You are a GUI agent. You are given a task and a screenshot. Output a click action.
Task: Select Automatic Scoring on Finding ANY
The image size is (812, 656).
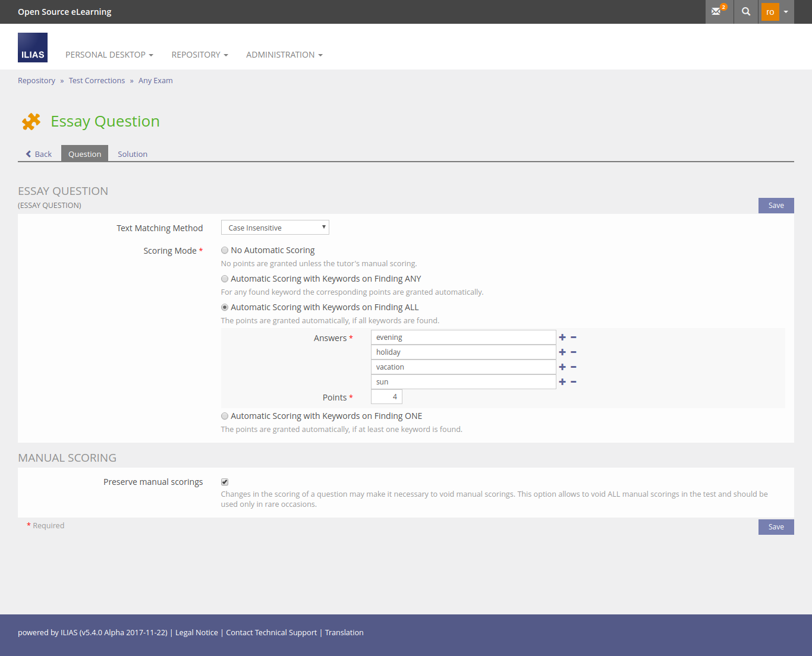point(225,279)
